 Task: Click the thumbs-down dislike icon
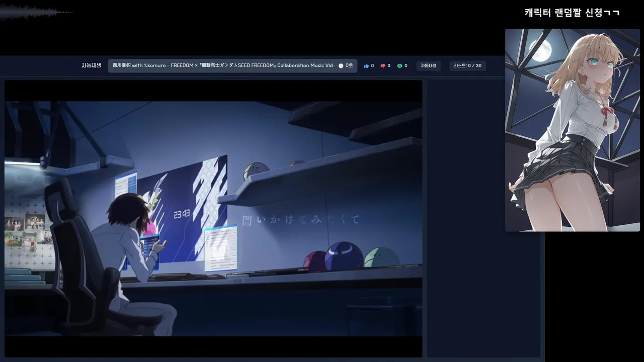point(383,66)
